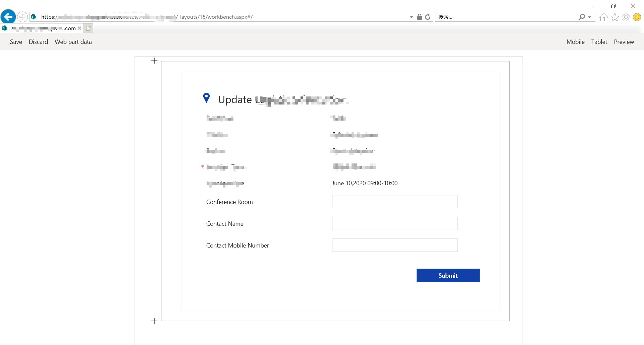Click the Submit button

[448, 275]
